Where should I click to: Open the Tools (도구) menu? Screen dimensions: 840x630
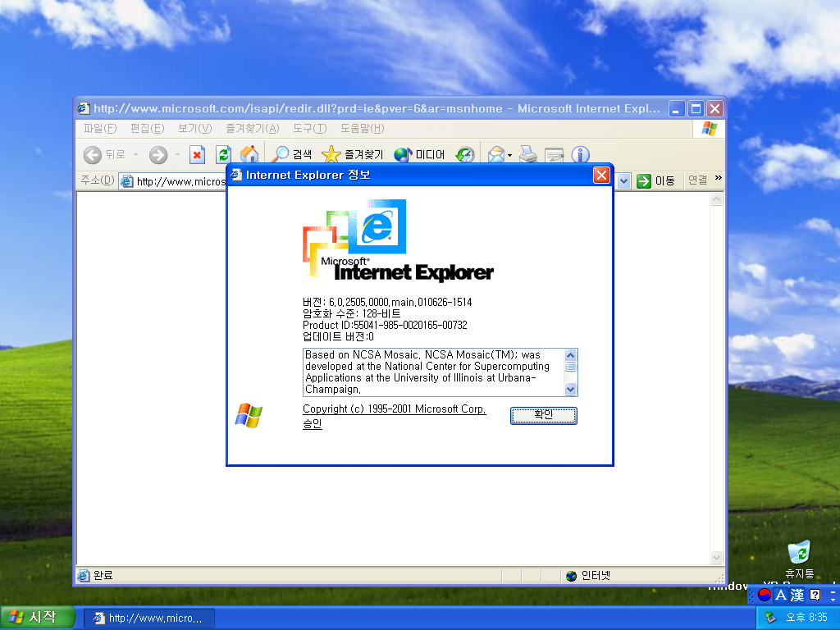click(309, 129)
